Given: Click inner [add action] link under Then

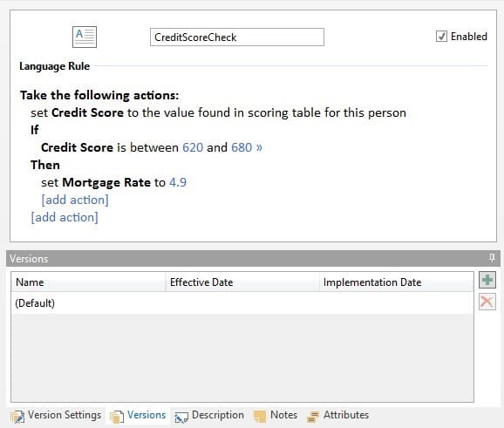Looking at the screenshot, I should click(75, 200).
